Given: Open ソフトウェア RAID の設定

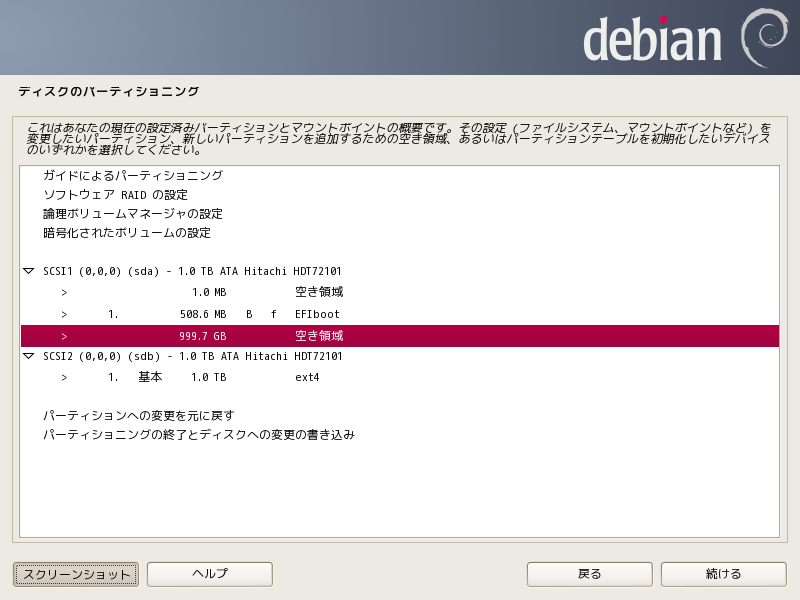Looking at the screenshot, I should click(x=115, y=195).
